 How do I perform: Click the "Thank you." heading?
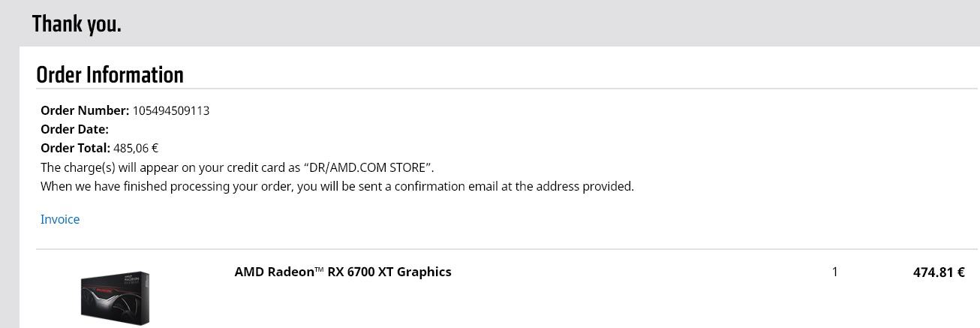click(77, 24)
